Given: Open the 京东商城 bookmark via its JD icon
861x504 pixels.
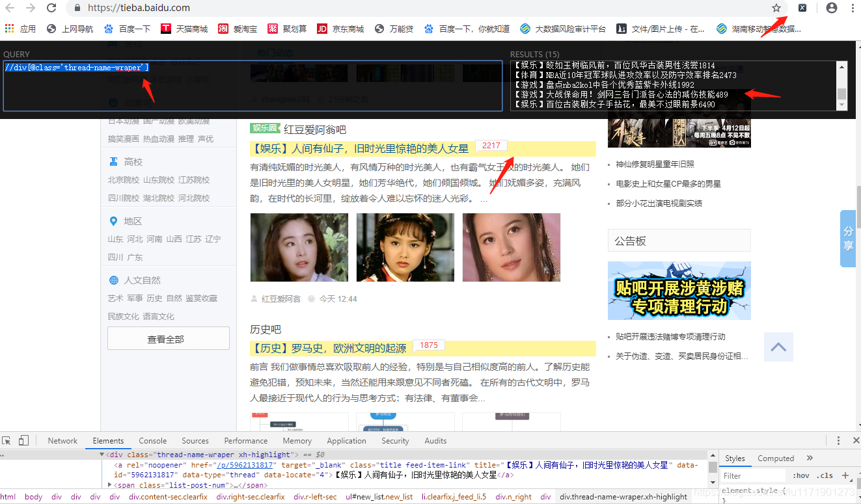Looking at the screenshot, I should pos(323,28).
